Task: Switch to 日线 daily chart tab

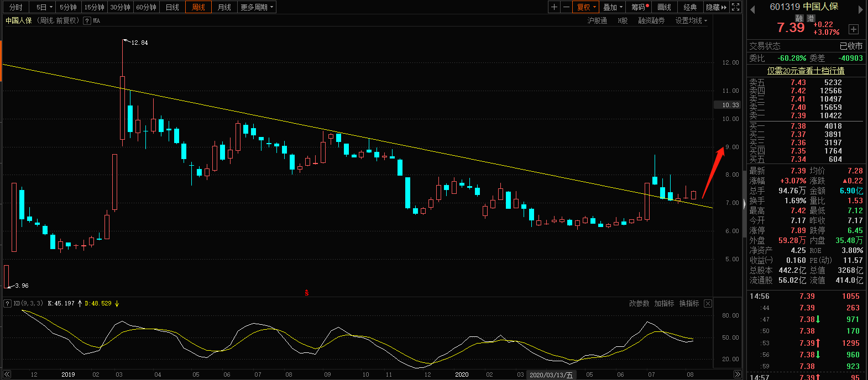Action: coord(172,7)
